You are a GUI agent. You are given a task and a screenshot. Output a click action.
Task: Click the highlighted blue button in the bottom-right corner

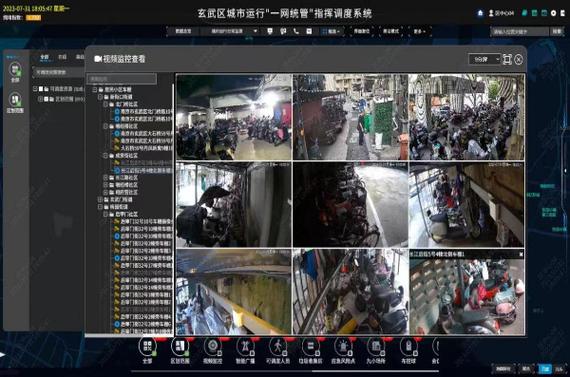click(545, 369)
